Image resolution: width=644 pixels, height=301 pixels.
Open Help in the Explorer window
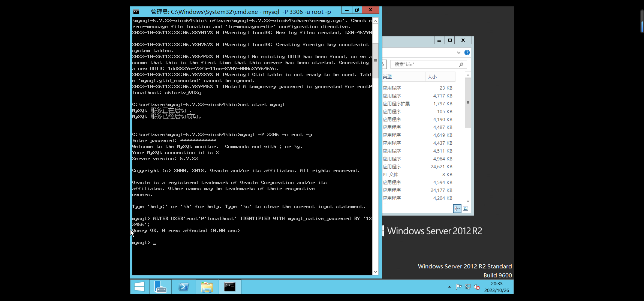pos(467,52)
